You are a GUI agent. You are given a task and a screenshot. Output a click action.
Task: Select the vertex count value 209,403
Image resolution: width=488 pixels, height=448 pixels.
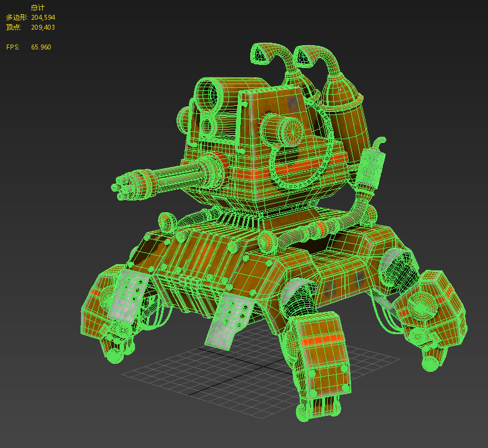click(43, 27)
